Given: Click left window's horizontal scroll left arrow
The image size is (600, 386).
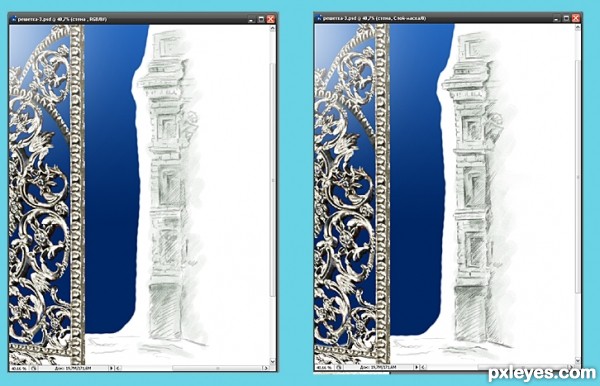Looking at the screenshot, I should tap(117, 368).
